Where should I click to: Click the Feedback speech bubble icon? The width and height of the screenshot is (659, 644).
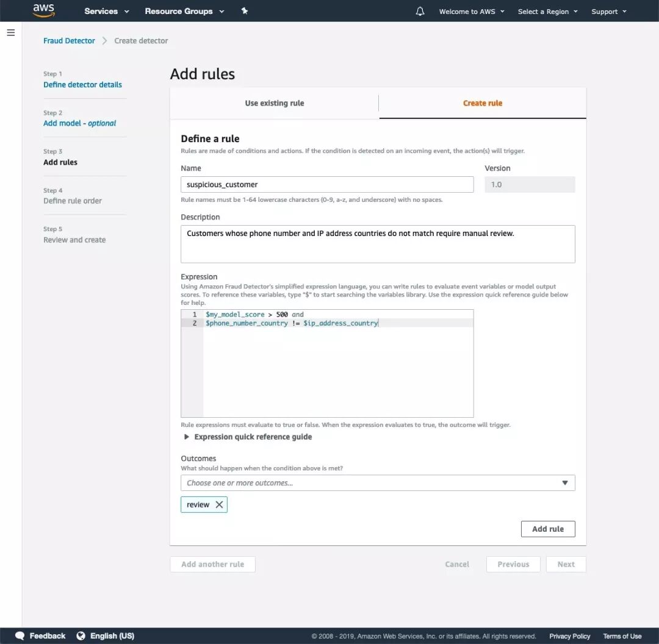coord(20,635)
